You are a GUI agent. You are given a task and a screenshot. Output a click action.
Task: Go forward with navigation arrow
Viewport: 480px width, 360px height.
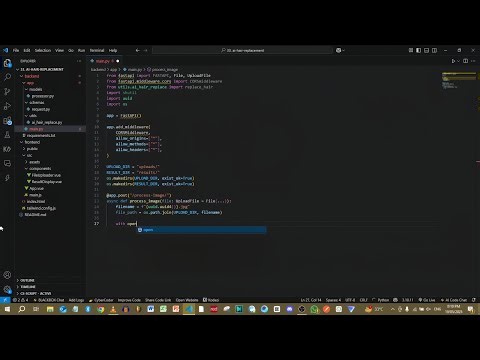(x=146, y=50)
